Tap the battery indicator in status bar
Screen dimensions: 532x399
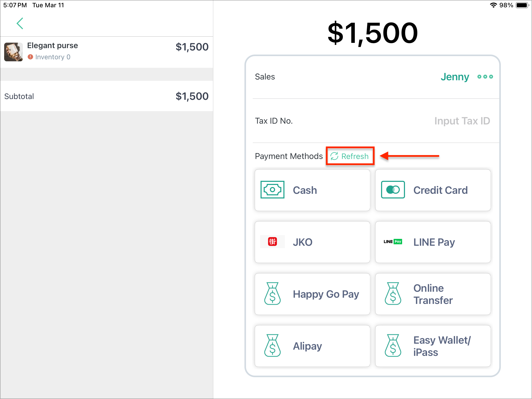tap(522, 5)
